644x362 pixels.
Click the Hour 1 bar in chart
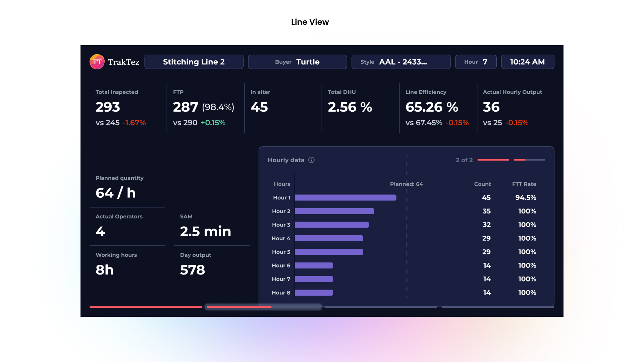coord(345,198)
